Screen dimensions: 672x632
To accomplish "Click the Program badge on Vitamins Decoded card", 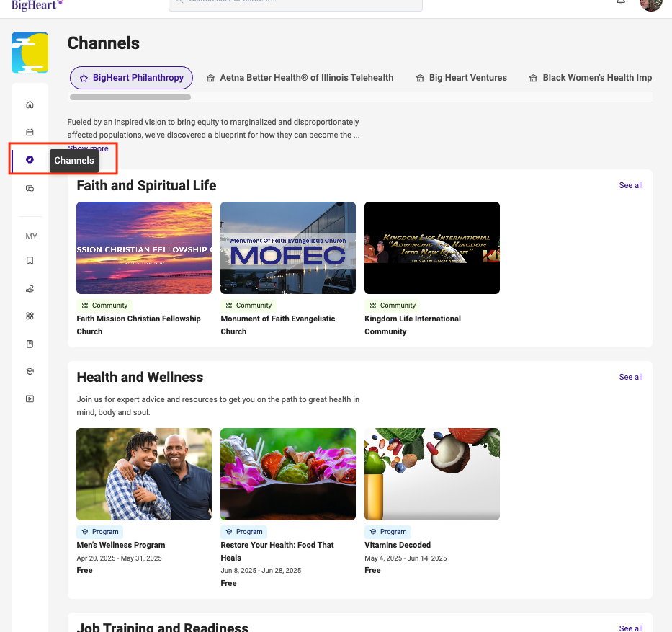I will pos(387,532).
